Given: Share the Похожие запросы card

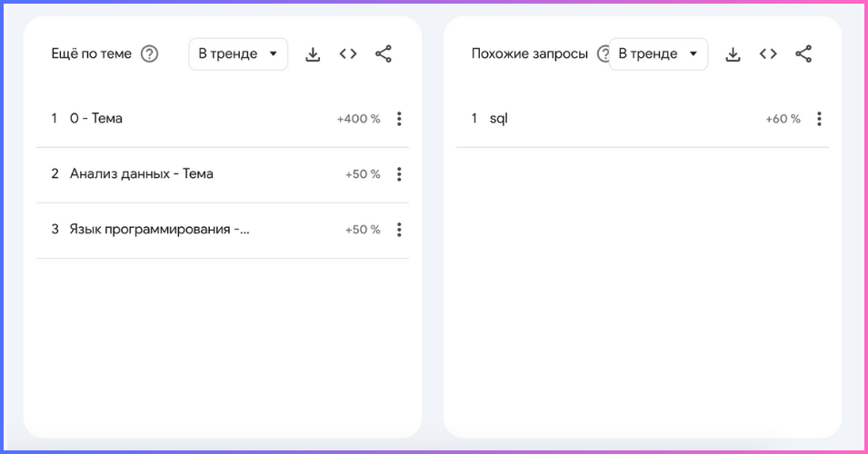Looking at the screenshot, I should coord(803,54).
